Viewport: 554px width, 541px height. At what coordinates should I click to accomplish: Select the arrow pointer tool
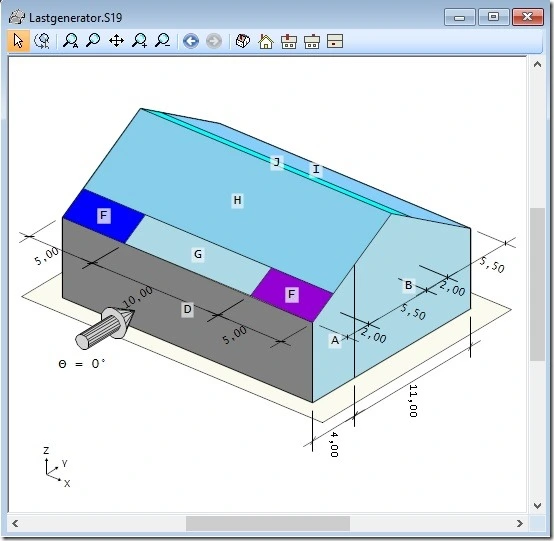pos(18,41)
